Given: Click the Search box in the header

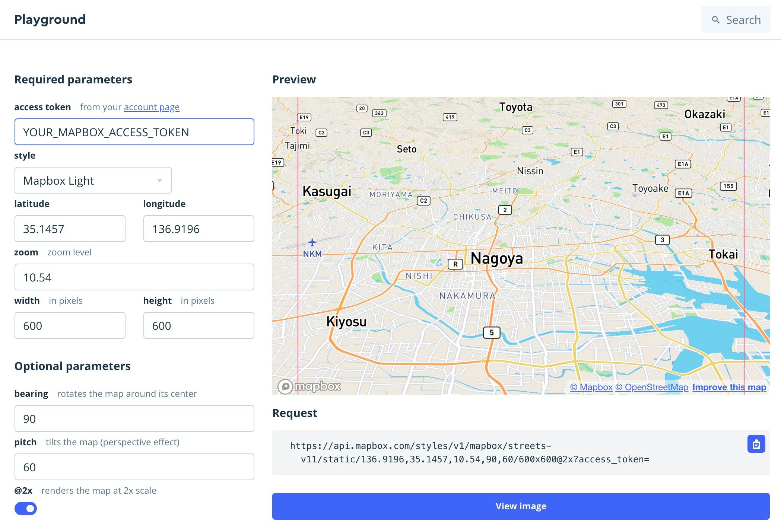Looking at the screenshot, I should coord(736,20).
